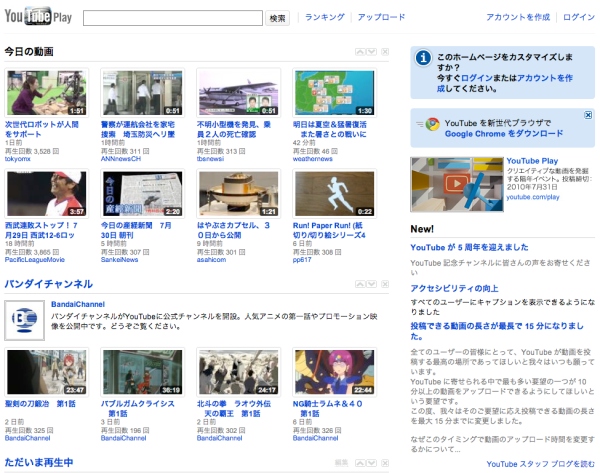Open アクセシビリティの向上 link
Screen dimensions: 600x473
click(454, 288)
